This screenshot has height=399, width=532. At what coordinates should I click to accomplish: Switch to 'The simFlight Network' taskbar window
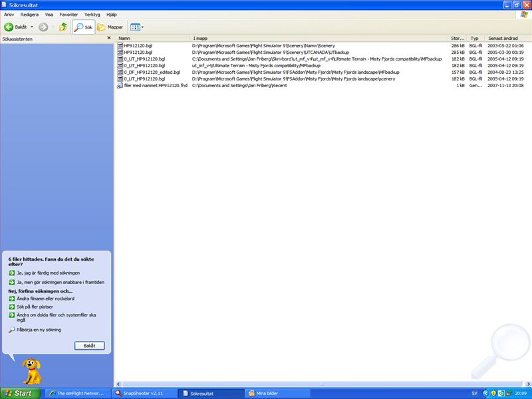click(78, 394)
